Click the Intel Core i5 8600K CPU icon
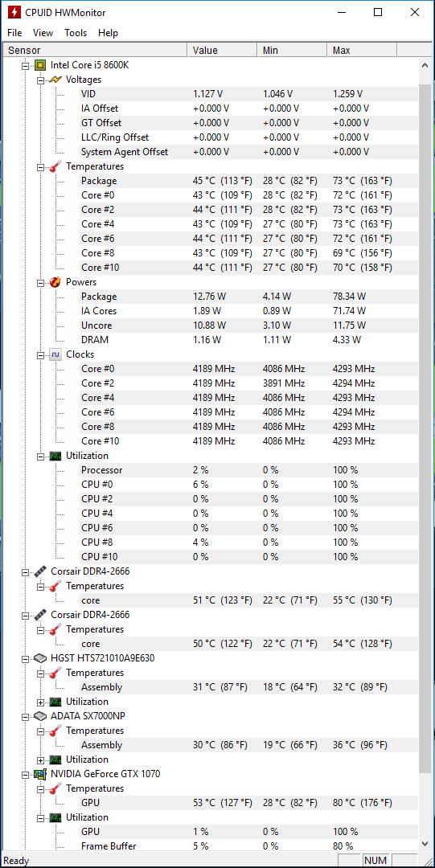 click(40, 65)
